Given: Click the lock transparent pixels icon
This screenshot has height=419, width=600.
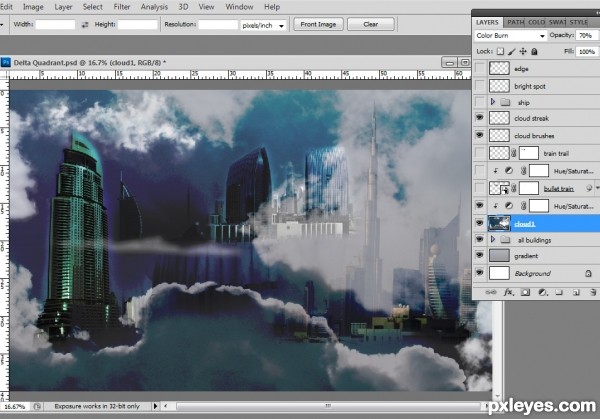Looking at the screenshot, I should (500, 51).
